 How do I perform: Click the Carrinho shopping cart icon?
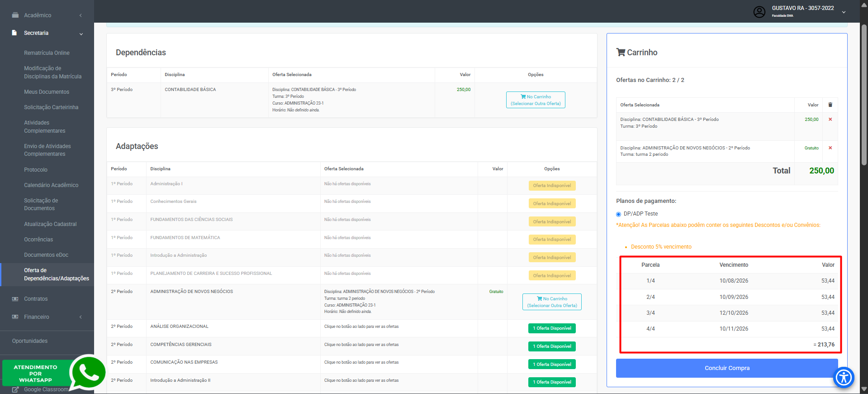tap(621, 52)
